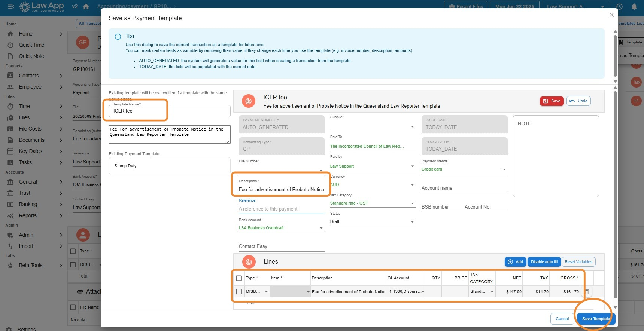Click Reset Variables button
Viewport: 644px width, 331px height.
[578, 262]
